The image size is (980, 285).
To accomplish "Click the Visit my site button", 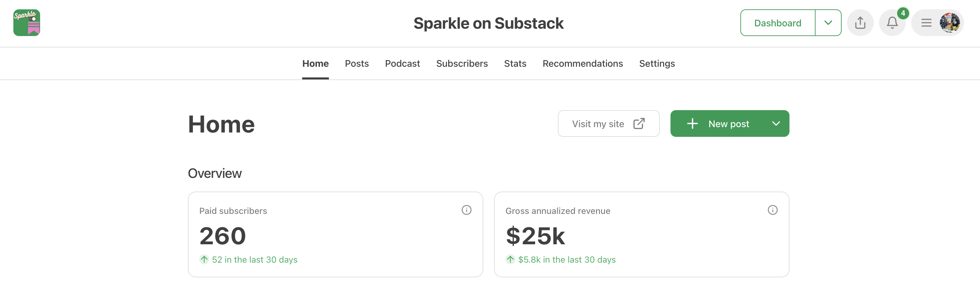I will (598, 124).
